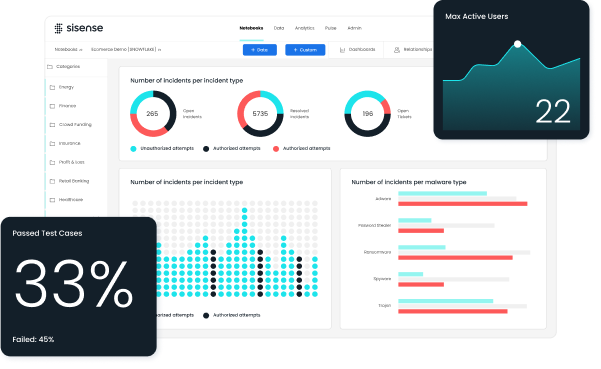This screenshot has height=369, width=601.
Task: Expand the Ecomerce Demo breadcrumb dropdown
Action: 159,50
